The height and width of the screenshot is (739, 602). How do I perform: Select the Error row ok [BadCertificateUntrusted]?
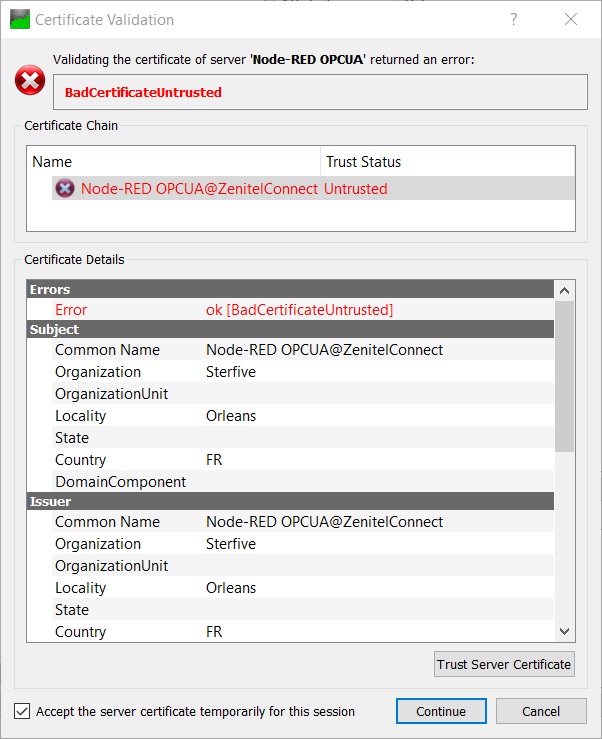pyautogui.click(x=303, y=310)
